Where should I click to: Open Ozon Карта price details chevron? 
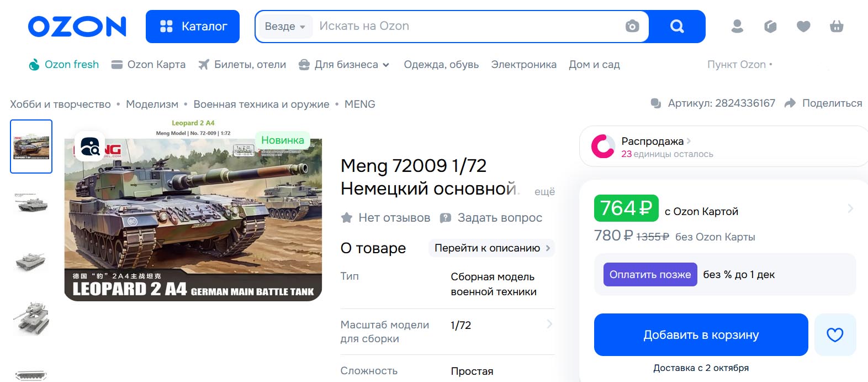pos(850,208)
